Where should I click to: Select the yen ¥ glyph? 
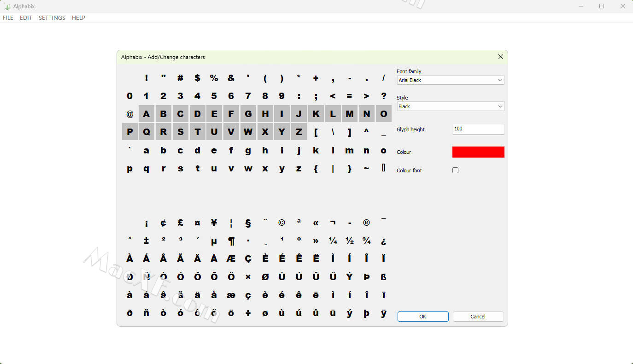pos(214,223)
